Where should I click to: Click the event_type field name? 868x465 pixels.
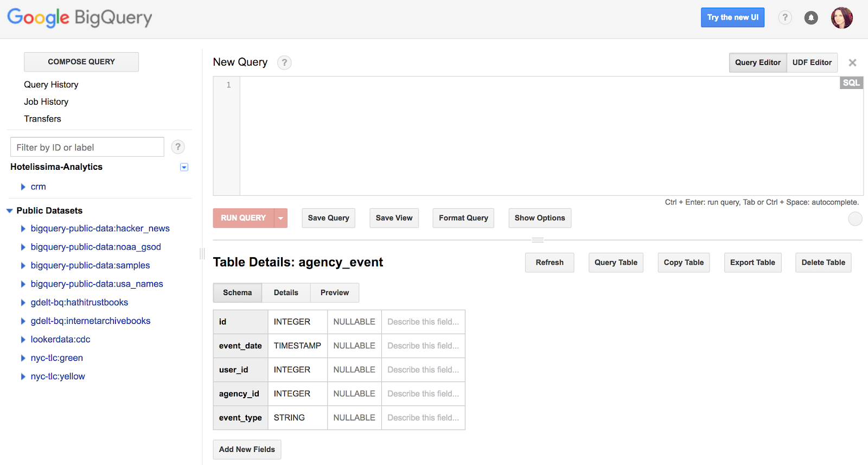(240, 418)
